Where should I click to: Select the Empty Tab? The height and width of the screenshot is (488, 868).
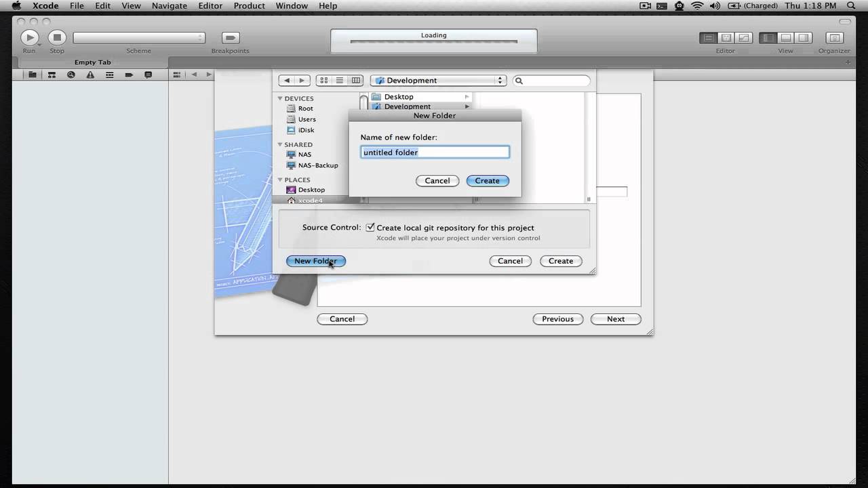pos(92,62)
